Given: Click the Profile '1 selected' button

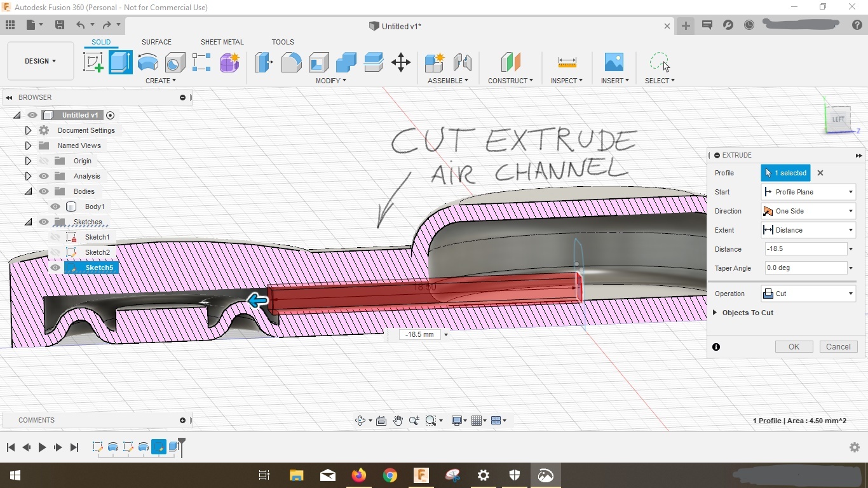Looking at the screenshot, I should tap(786, 173).
